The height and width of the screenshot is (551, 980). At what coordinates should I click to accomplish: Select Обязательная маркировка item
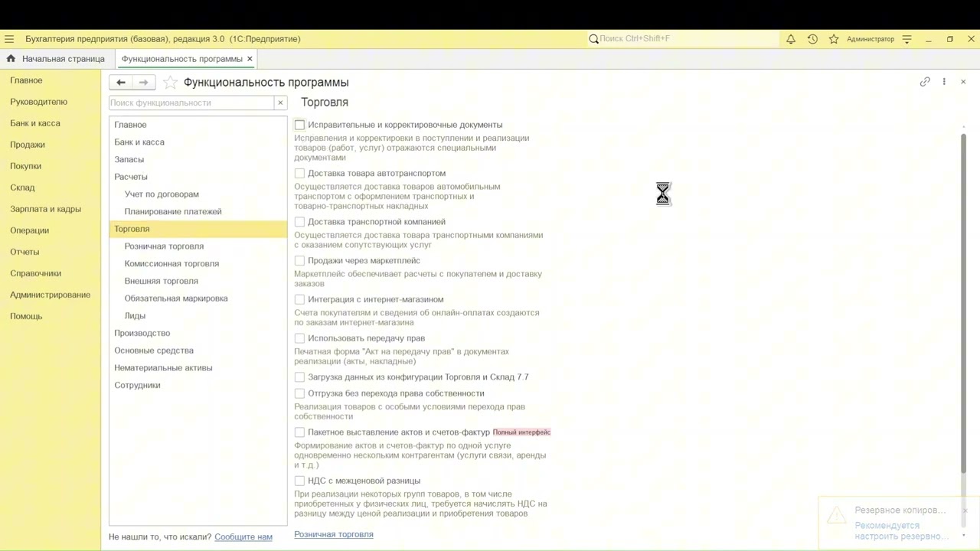pos(198,298)
